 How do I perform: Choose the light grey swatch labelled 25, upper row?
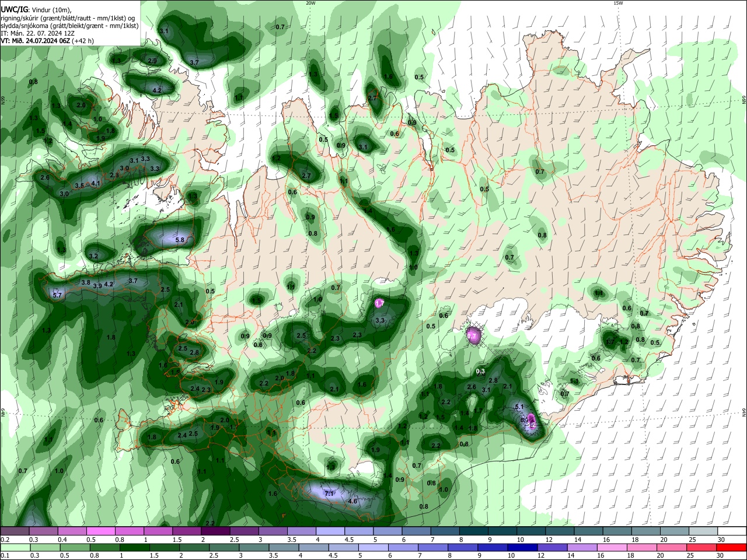(x=704, y=531)
